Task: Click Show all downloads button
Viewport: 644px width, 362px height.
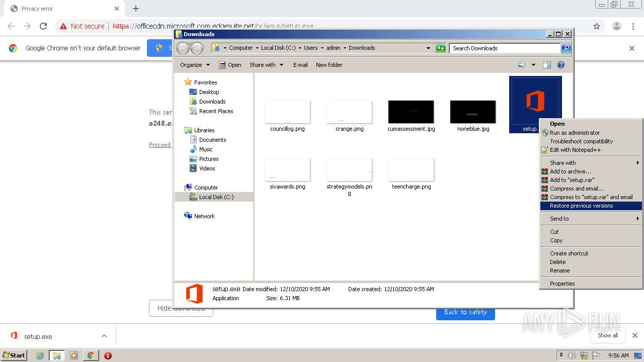Action: point(607,335)
